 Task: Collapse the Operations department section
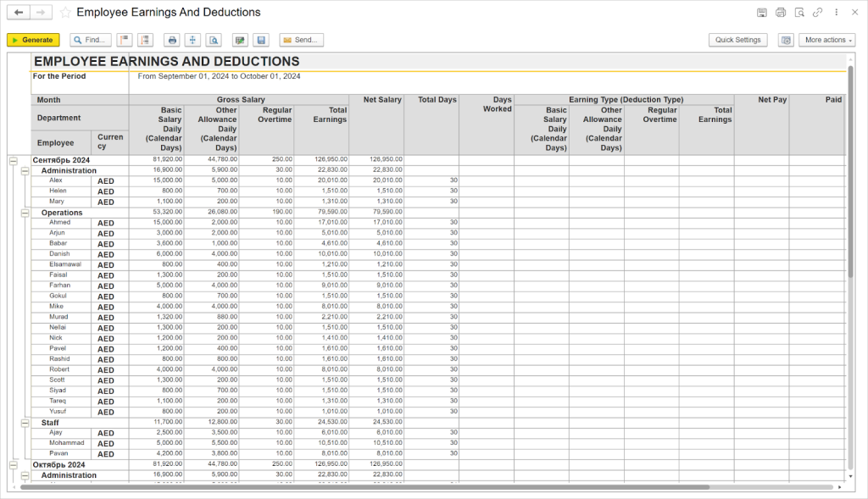[23, 212]
